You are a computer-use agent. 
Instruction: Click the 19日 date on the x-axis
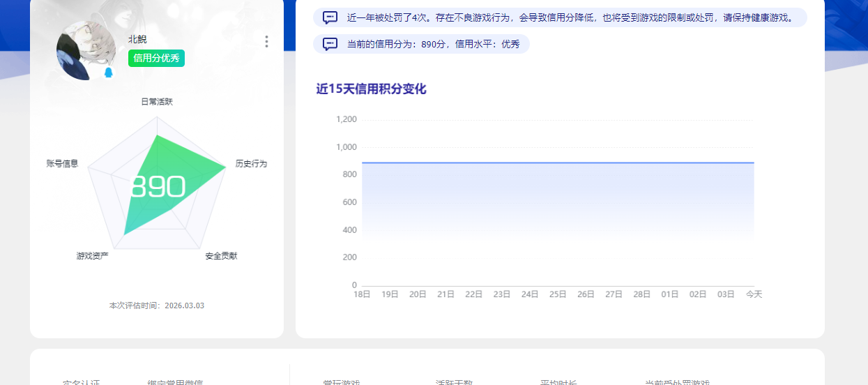click(x=390, y=294)
